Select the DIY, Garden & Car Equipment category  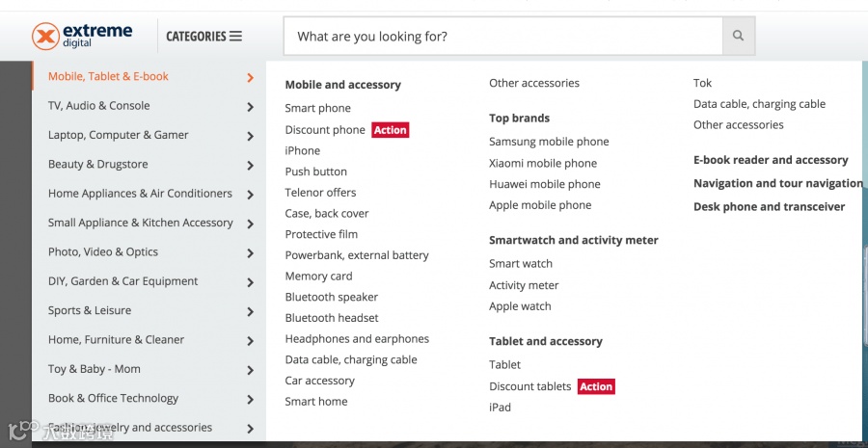tap(122, 281)
